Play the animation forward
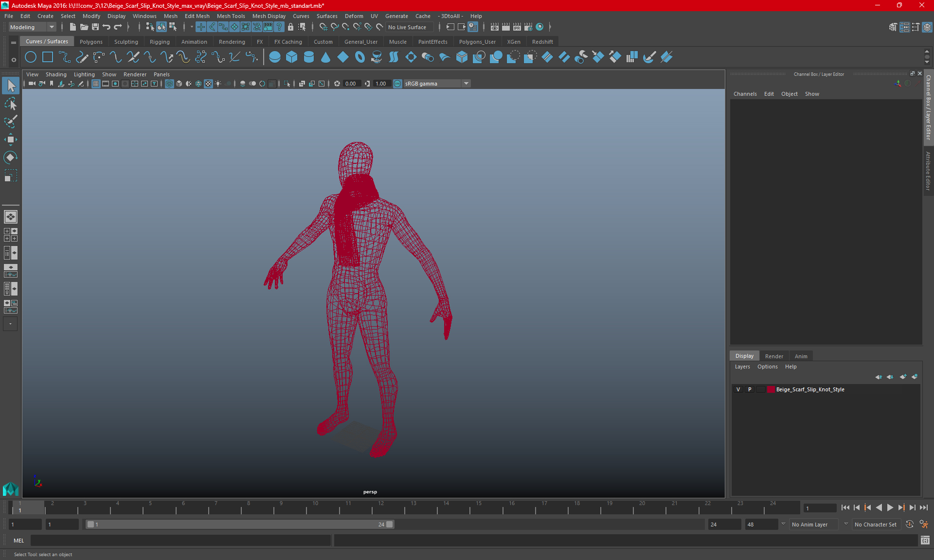This screenshot has width=934, height=560. [x=890, y=507]
